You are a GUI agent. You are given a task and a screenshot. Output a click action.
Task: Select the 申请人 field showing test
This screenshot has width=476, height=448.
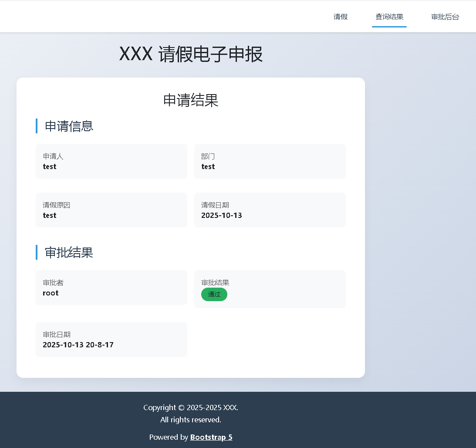pyautogui.click(x=111, y=161)
